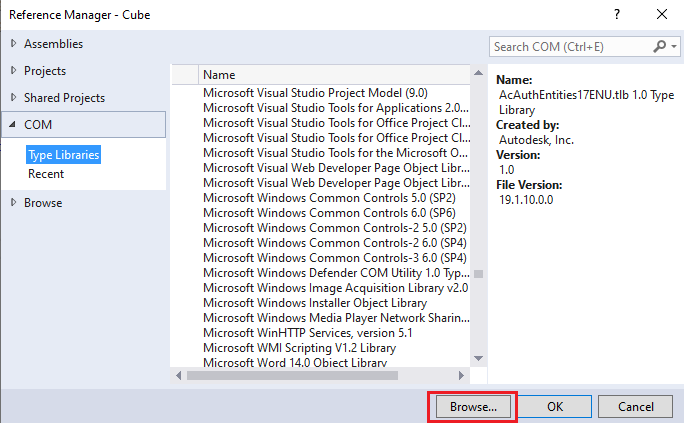Select Microsoft Windows Common Controls-3 6.0 (SP4)
The image size is (684, 423).
click(335, 258)
